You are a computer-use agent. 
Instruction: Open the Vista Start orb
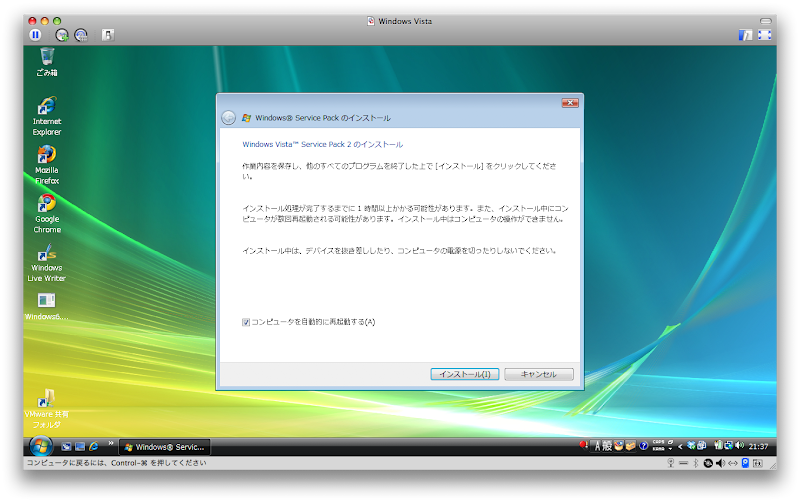[40, 446]
